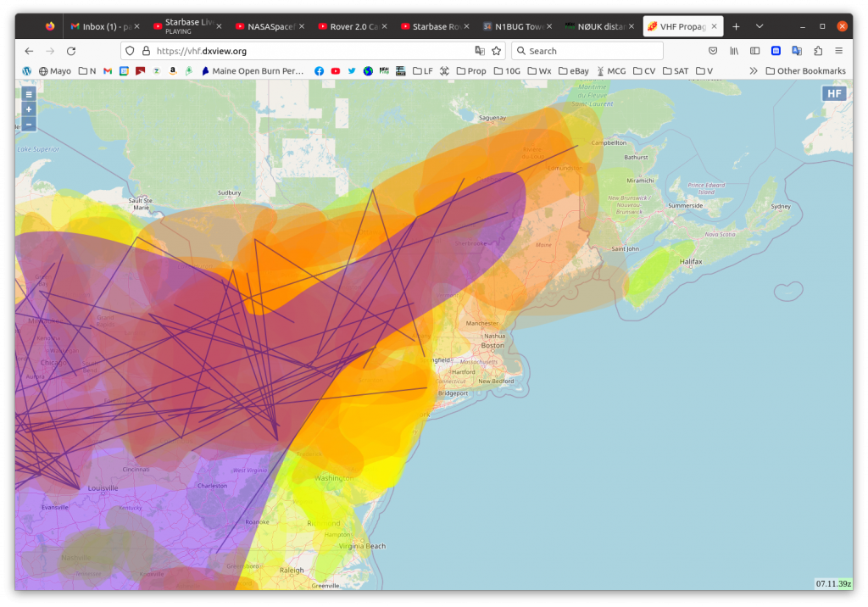The width and height of the screenshot is (868, 607).
Task: Open the Other Bookmarks folder
Action: coord(805,71)
